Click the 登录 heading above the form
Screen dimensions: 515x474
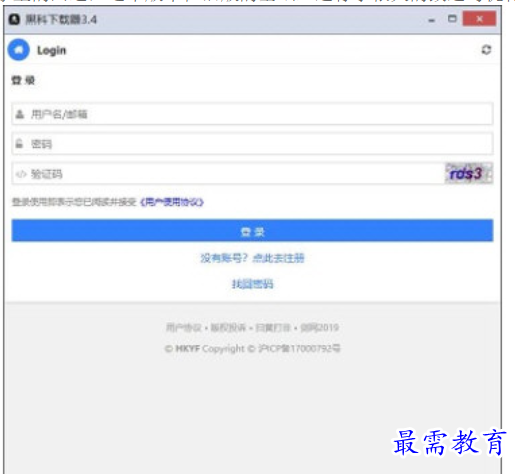[x=23, y=80]
